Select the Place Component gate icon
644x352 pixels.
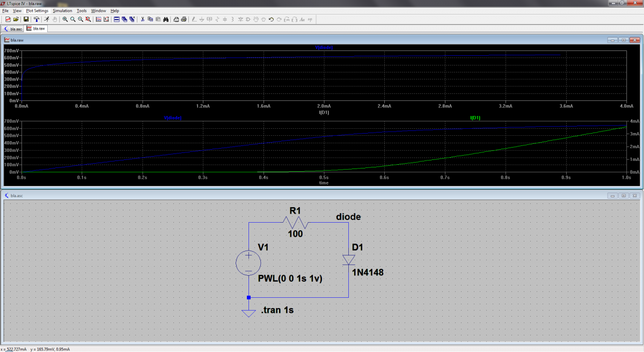[x=247, y=19]
